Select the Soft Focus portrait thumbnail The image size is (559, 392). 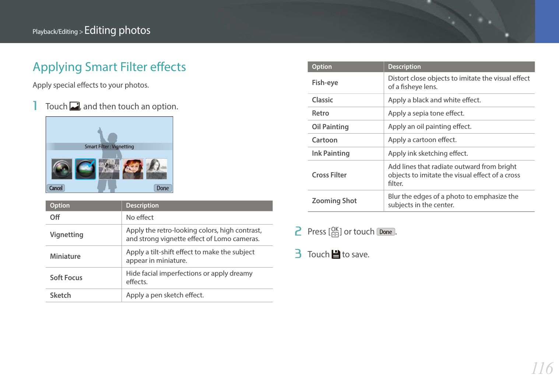pos(133,169)
